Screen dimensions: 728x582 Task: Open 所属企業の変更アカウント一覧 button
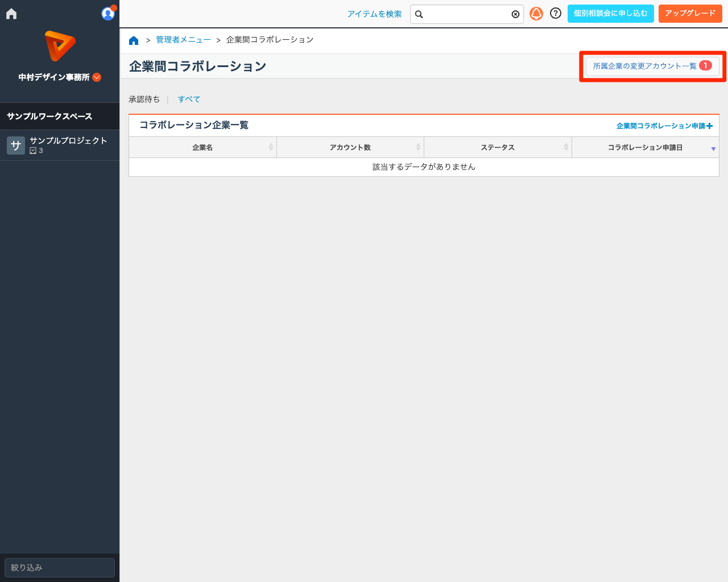(x=652, y=66)
